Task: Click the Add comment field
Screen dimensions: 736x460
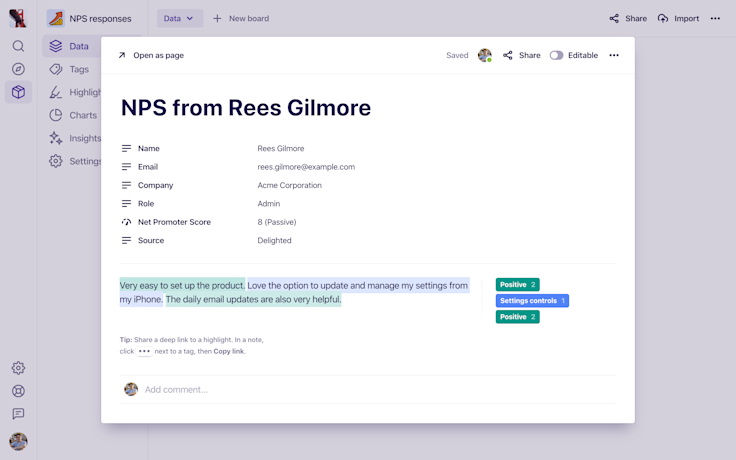Action: [368, 390]
